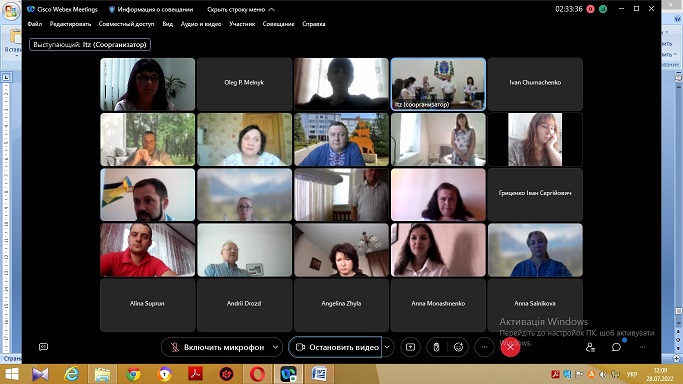Open Visual Studio from the taskbar

click(41, 374)
